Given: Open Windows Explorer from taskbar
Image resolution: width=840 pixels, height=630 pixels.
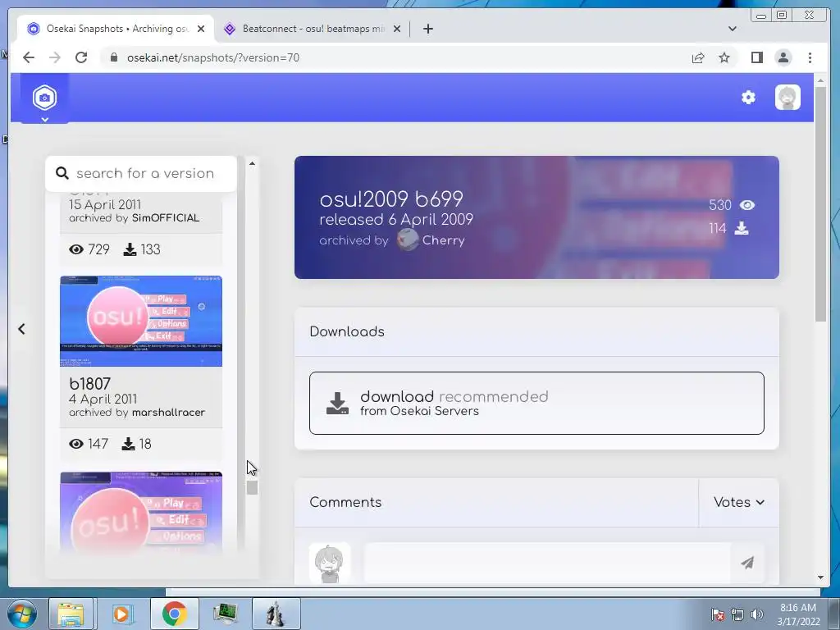Looking at the screenshot, I should [71, 614].
